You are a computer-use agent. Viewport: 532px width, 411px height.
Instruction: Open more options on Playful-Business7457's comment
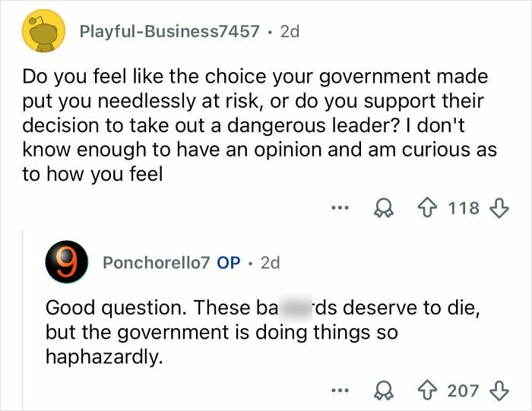coord(340,207)
